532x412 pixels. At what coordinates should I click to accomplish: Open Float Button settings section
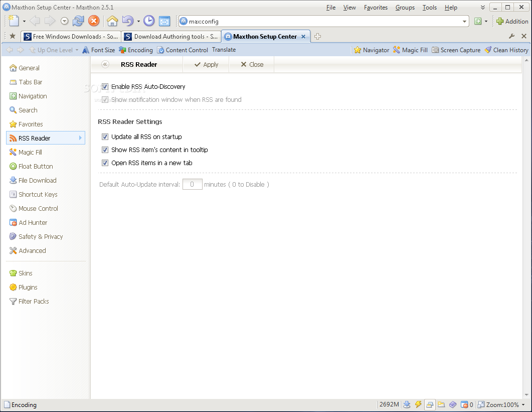point(46,166)
